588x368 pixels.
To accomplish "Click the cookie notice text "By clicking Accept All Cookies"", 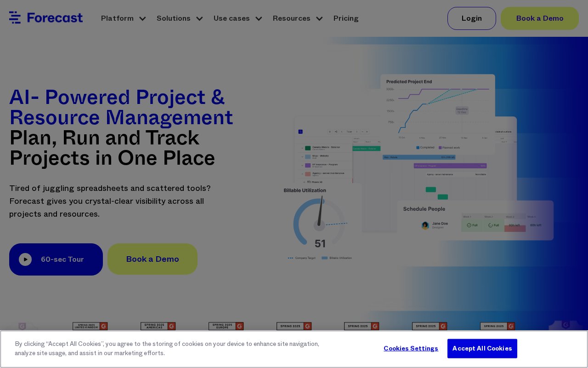I will [x=167, y=349].
